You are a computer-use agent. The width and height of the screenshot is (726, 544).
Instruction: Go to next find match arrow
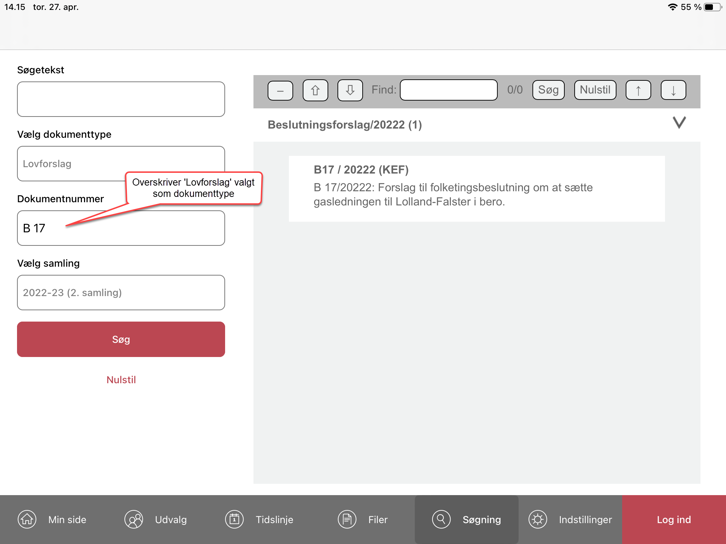click(673, 90)
